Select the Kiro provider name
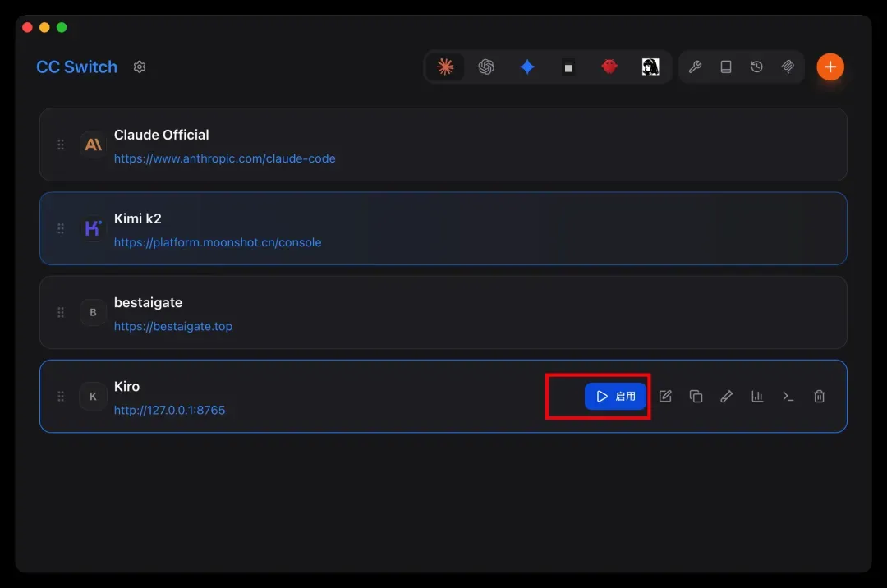The height and width of the screenshot is (588, 887). point(126,386)
